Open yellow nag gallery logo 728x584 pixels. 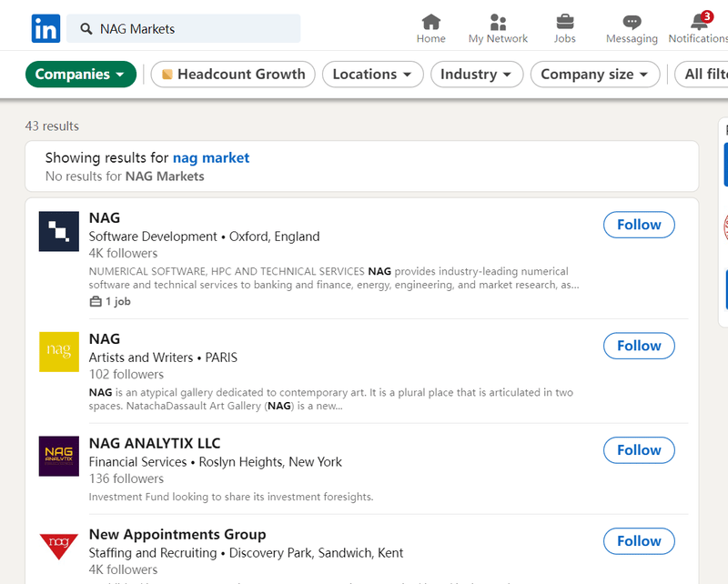[59, 352]
